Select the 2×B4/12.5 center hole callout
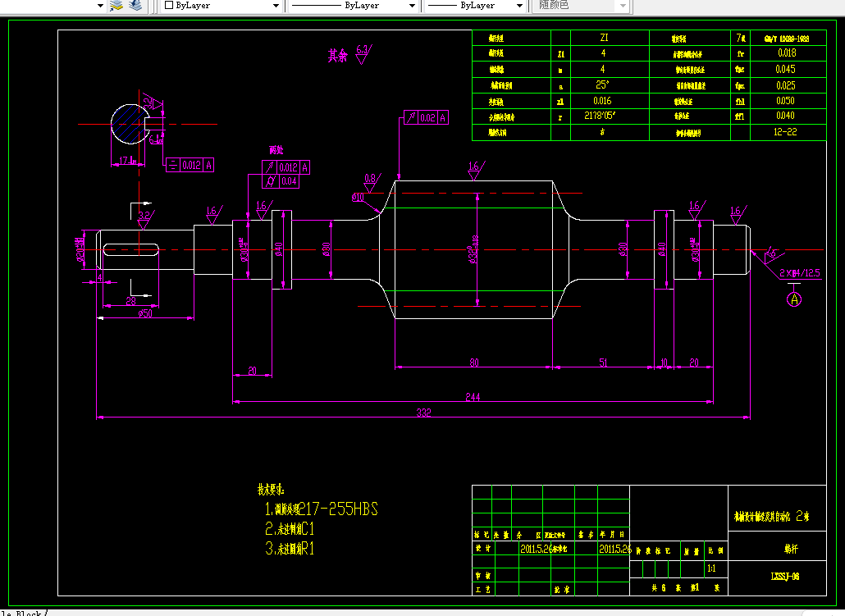Screen dimensions: 845x616 (800, 272)
